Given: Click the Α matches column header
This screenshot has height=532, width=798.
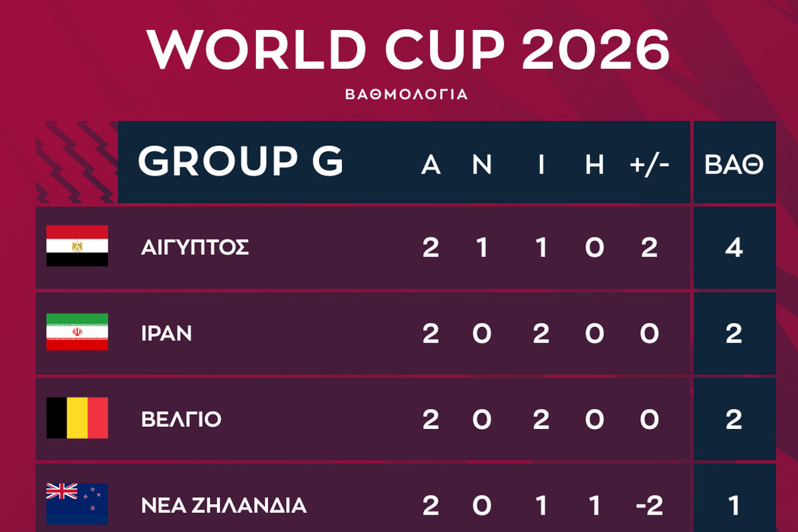Looking at the screenshot, I should pos(431,164).
